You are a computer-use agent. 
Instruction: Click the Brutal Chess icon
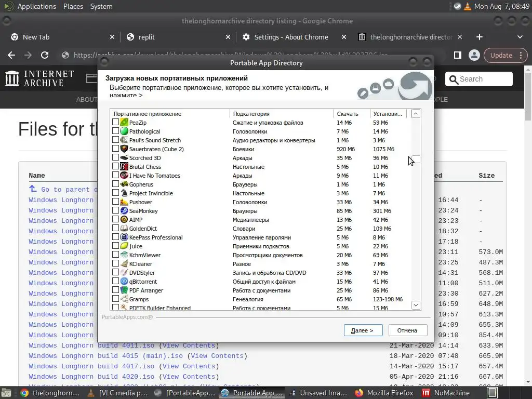pyautogui.click(x=124, y=166)
